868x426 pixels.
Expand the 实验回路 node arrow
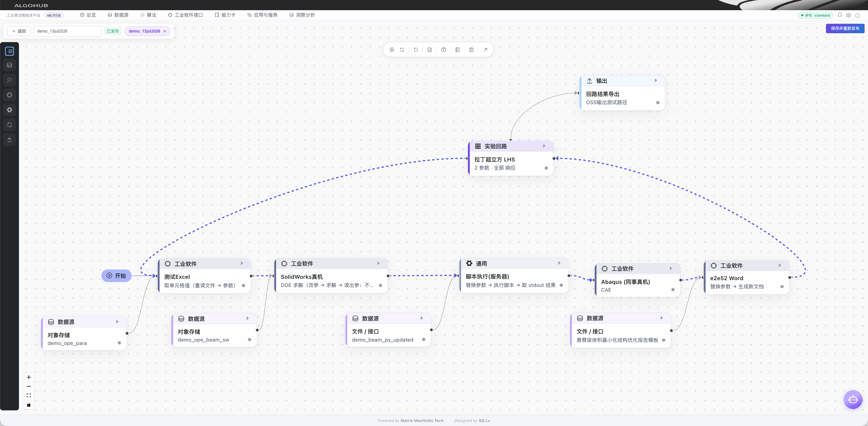coord(544,146)
